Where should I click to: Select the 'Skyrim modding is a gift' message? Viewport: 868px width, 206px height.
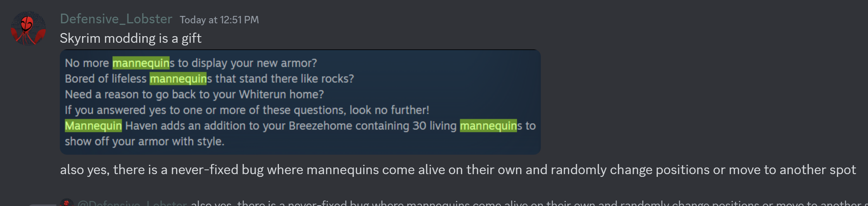[131, 38]
